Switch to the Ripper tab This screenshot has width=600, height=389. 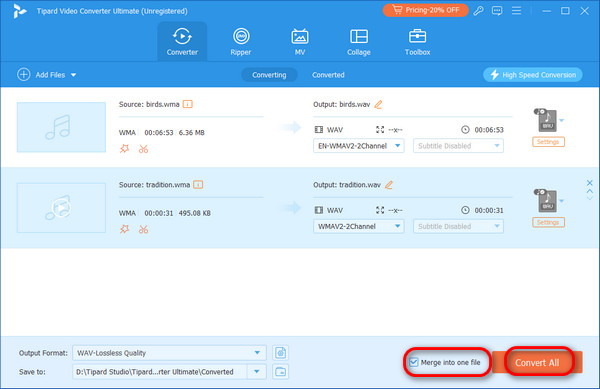point(241,42)
